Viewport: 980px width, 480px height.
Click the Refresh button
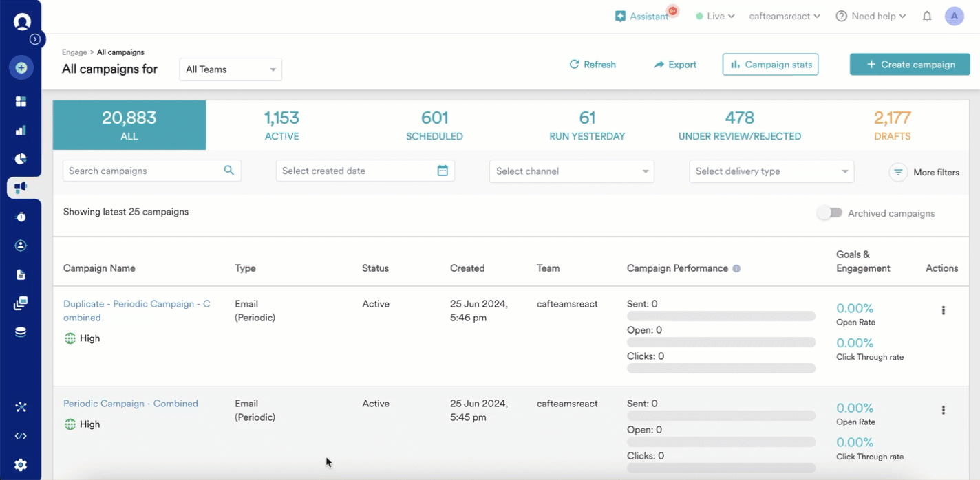[x=593, y=65]
